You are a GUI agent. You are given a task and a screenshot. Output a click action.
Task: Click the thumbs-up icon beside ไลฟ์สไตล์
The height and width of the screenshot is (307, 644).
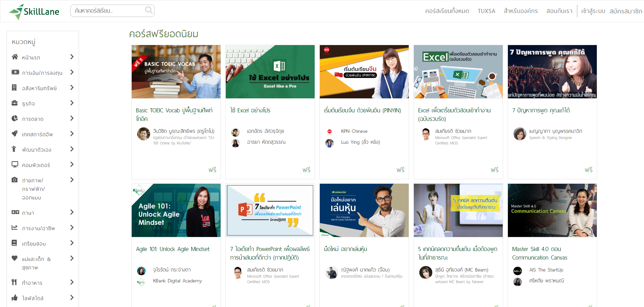coord(14,297)
